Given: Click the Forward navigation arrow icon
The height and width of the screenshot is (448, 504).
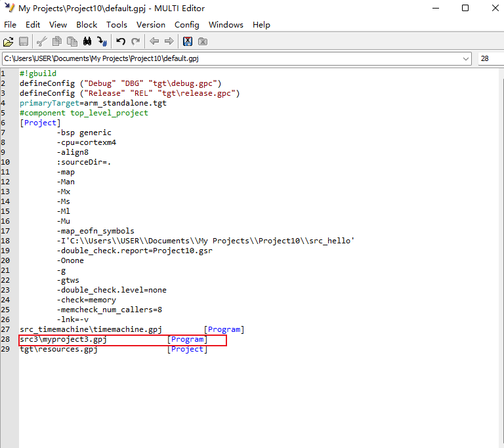Looking at the screenshot, I should click(169, 41).
